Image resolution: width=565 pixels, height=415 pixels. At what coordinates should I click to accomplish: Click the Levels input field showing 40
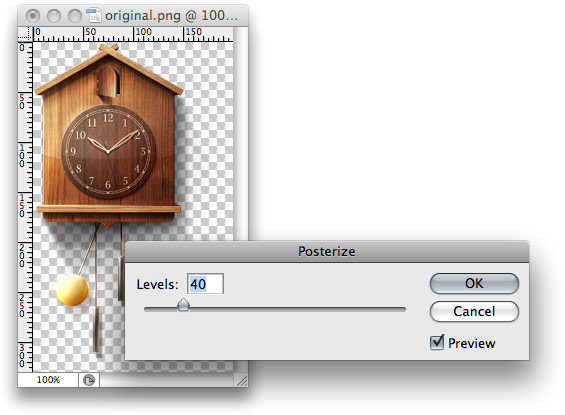coord(205,284)
